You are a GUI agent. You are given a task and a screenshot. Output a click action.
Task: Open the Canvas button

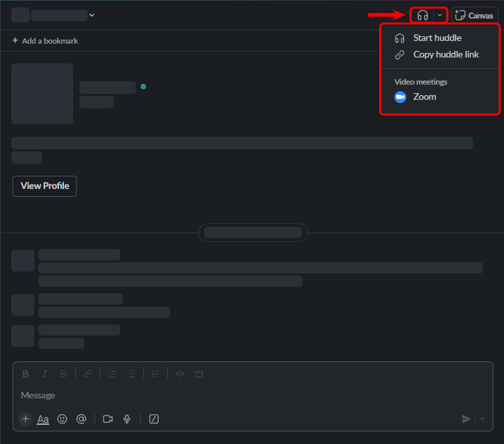click(x=474, y=15)
